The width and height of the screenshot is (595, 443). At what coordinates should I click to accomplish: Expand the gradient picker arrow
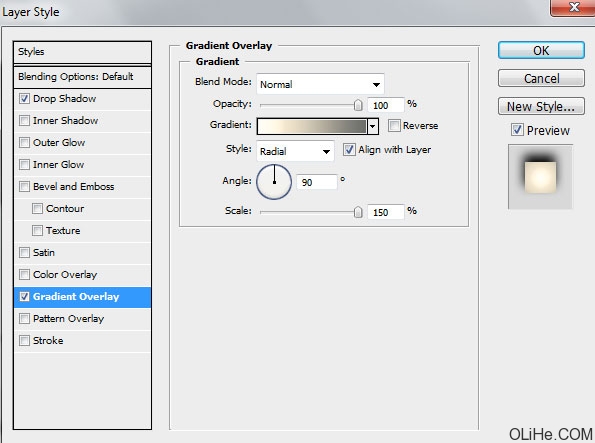coord(373,126)
